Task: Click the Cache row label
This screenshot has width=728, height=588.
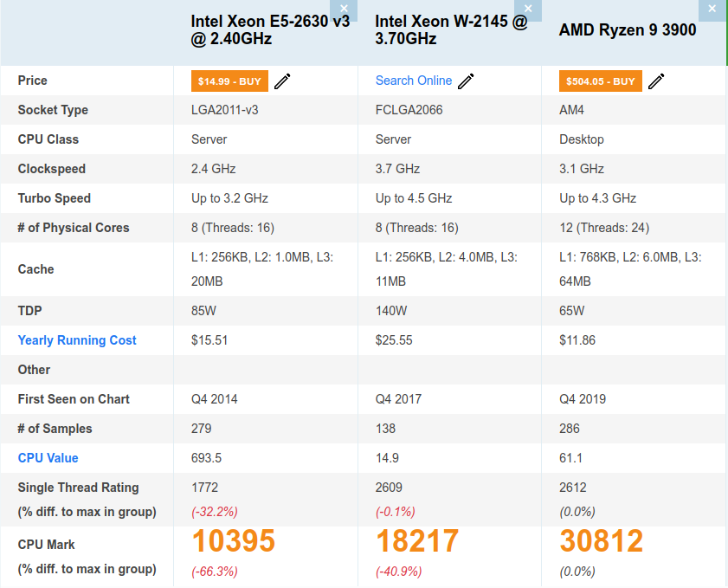Action: (35, 269)
